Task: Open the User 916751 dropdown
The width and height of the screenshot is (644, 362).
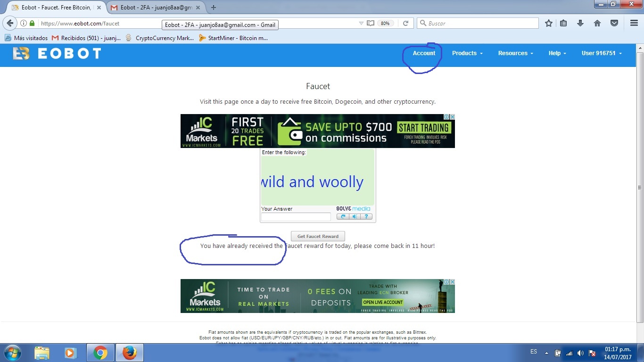Action: coord(602,53)
